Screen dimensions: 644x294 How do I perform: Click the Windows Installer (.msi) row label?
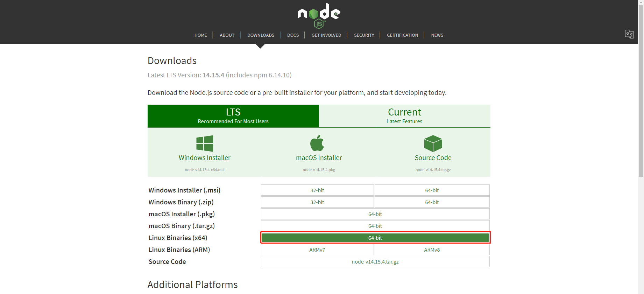[184, 190]
